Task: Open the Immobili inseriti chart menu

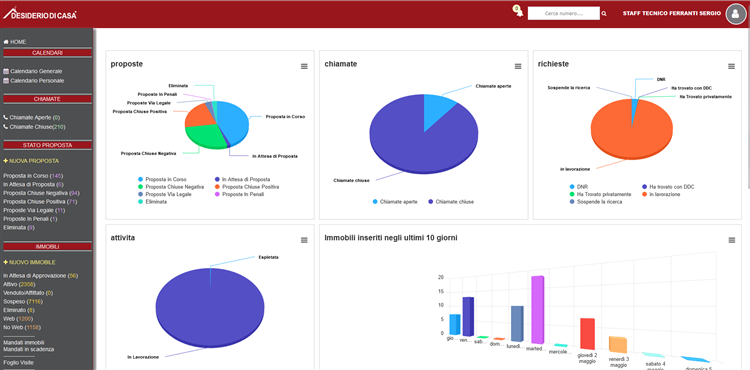Action: point(732,240)
